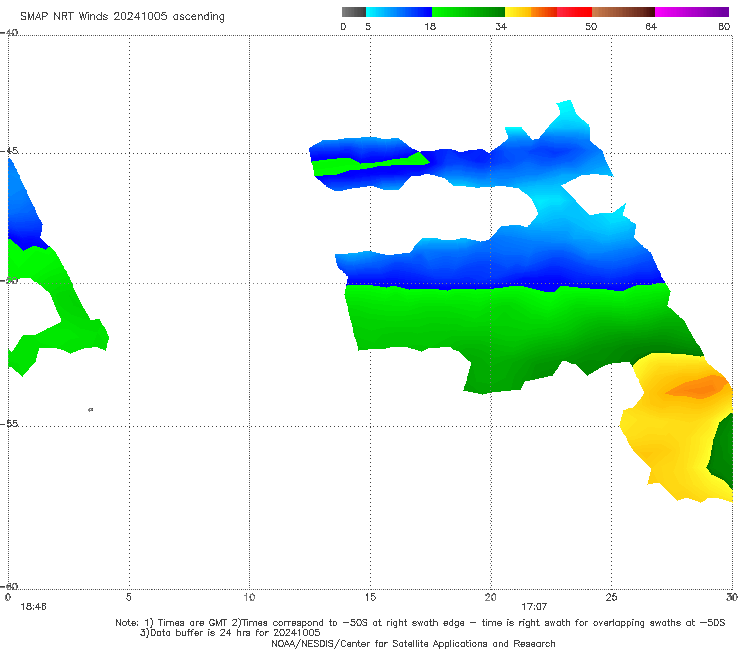This screenshot has width=740, height=650.
Task: Click the cyan-to-blue segment of the color bar
Action: (399, 12)
